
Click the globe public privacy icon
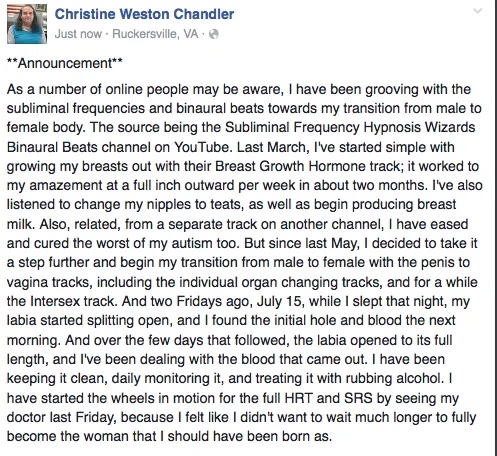pyautogui.click(x=214, y=34)
